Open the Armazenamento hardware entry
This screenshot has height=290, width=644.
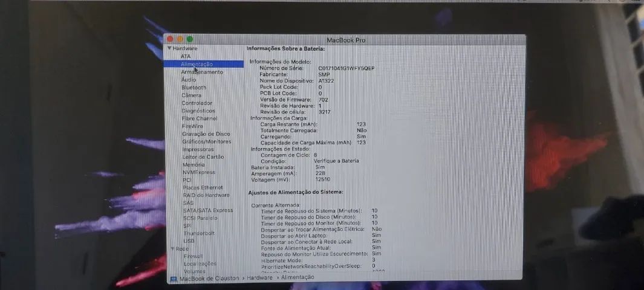click(202, 72)
